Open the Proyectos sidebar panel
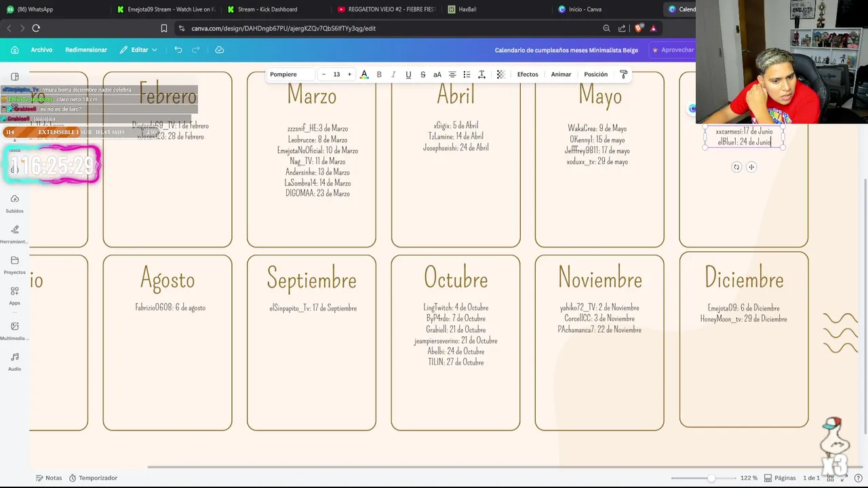Screen dimensions: 868x488 (15, 265)
